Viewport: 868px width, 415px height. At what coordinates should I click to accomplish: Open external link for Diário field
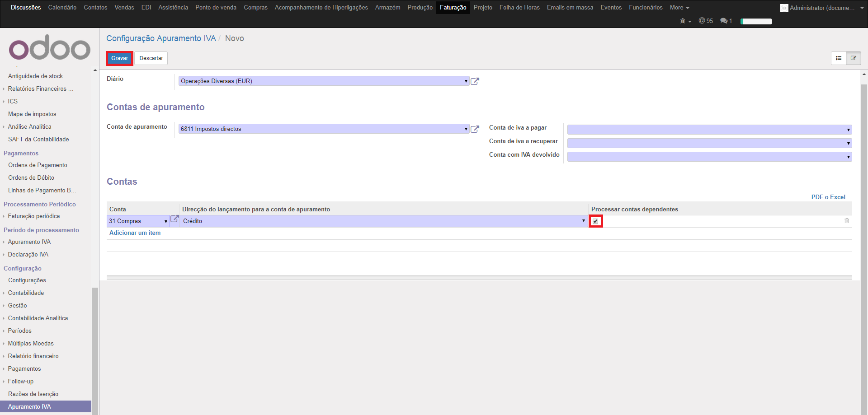475,81
